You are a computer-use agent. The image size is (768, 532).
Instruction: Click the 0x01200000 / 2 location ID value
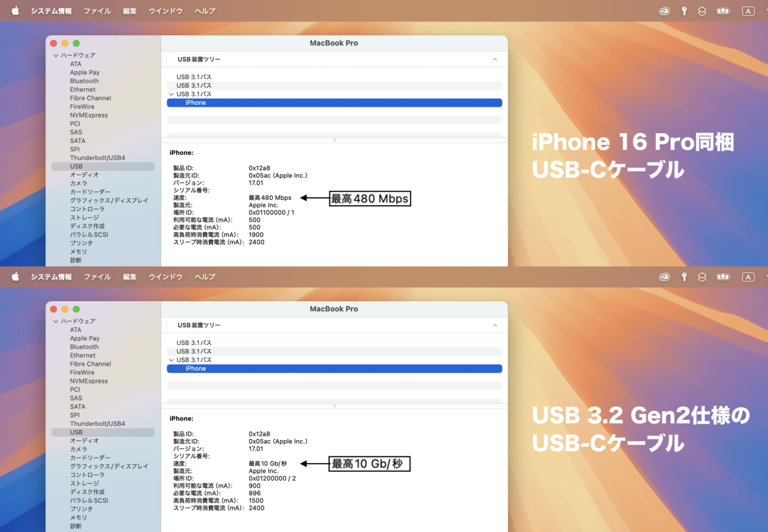[272, 478]
